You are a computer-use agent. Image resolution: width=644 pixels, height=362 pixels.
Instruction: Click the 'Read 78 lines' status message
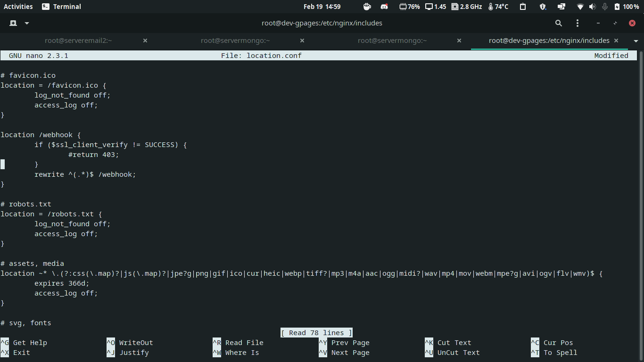(x=317, y=333)
